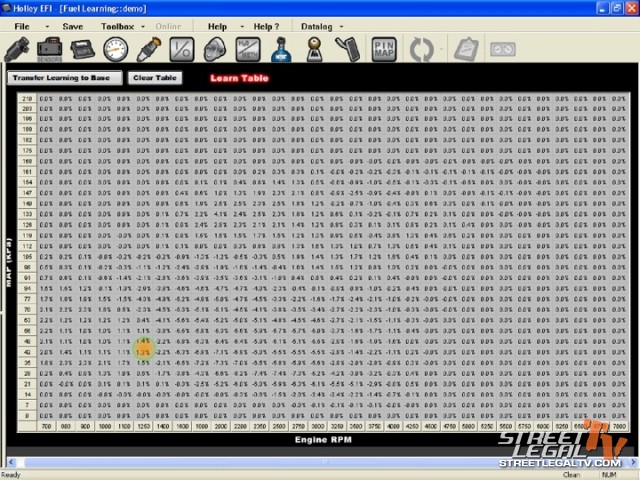Viewport: 640px width, 480px height.
Task: Open the File menu
Action: tap(22, 27)
